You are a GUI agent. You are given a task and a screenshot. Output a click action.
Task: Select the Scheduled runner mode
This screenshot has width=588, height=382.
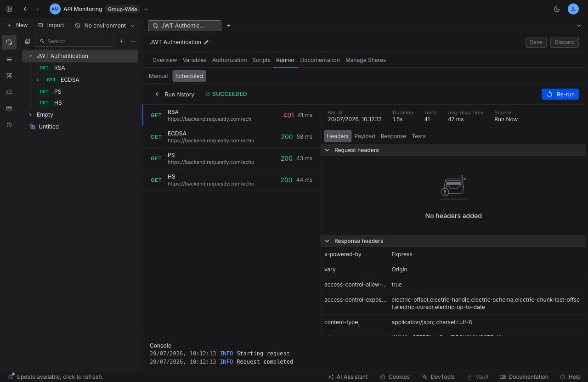point(189,76)
